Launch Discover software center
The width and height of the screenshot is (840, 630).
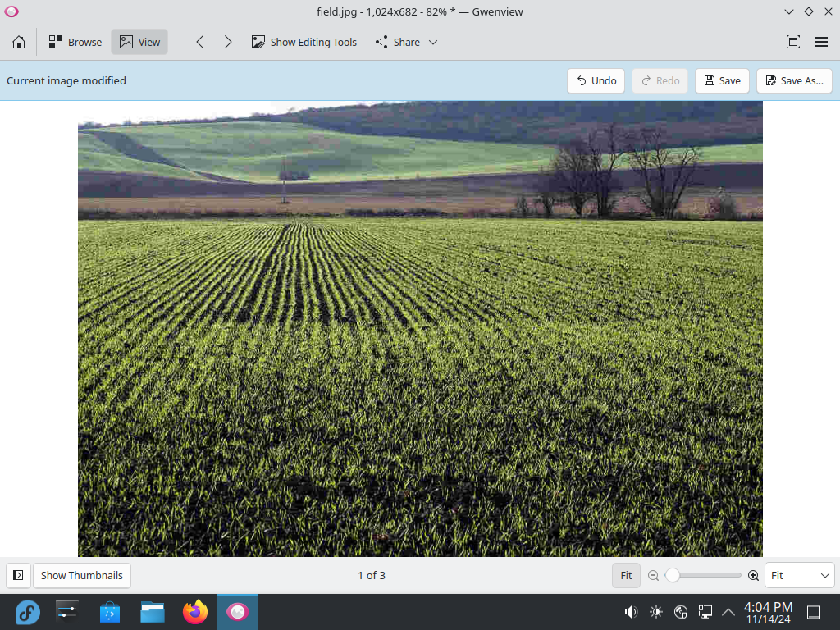click(x=110, y=612)
